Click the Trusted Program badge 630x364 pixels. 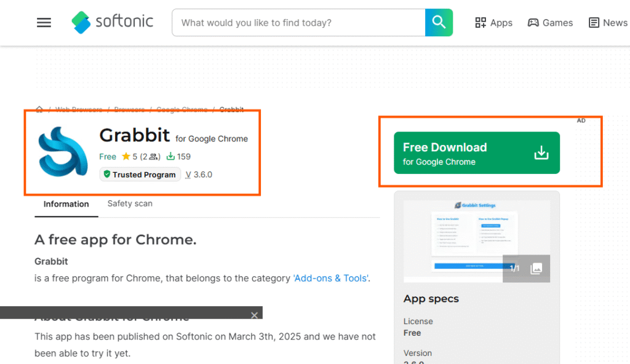coord(140,175)
